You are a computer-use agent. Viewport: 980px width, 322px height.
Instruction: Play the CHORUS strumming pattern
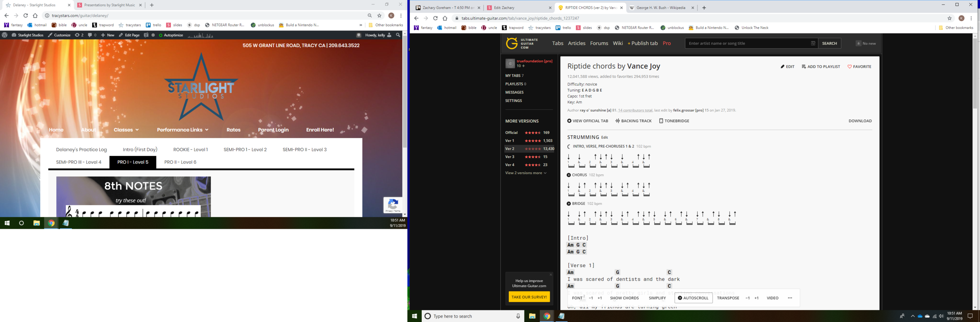(569, 175)
